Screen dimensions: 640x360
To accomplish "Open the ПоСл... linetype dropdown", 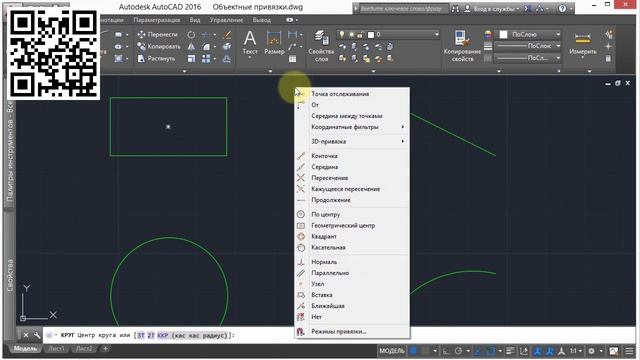I will (x=558, y=58).
